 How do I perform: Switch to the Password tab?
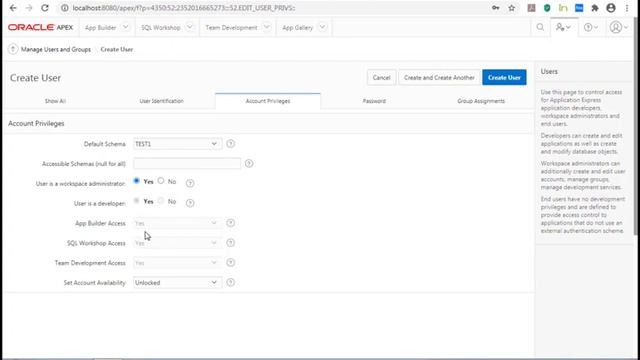[374, 101]
